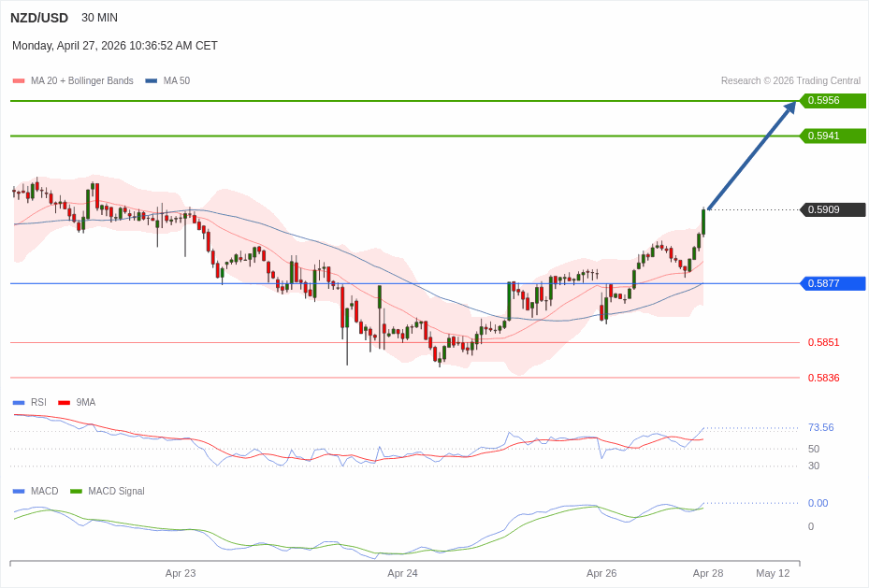The width and height of the screenshot is (869, 588).
Task: Click the Apr 24 date on time axis
Action: click(x=402, y=573)
